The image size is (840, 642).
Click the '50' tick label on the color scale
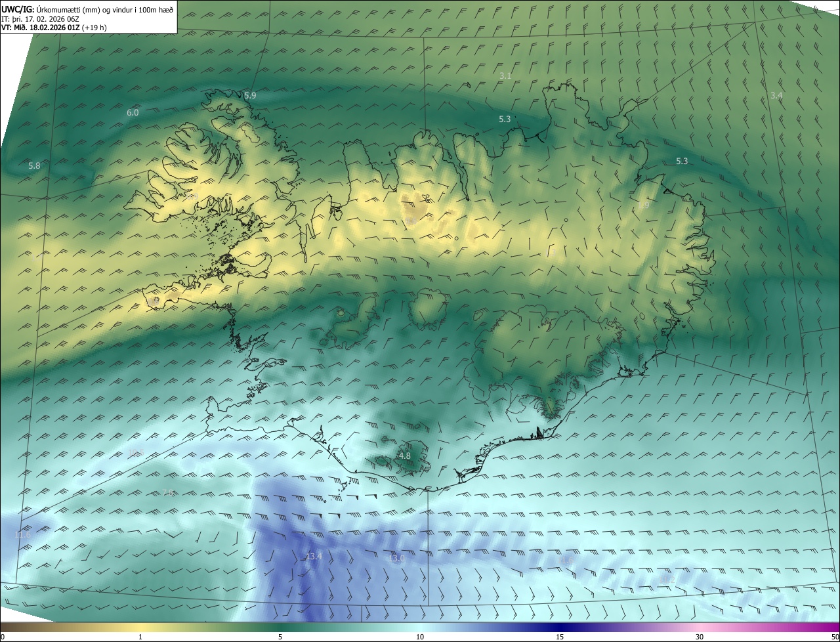tap(835, 637)
